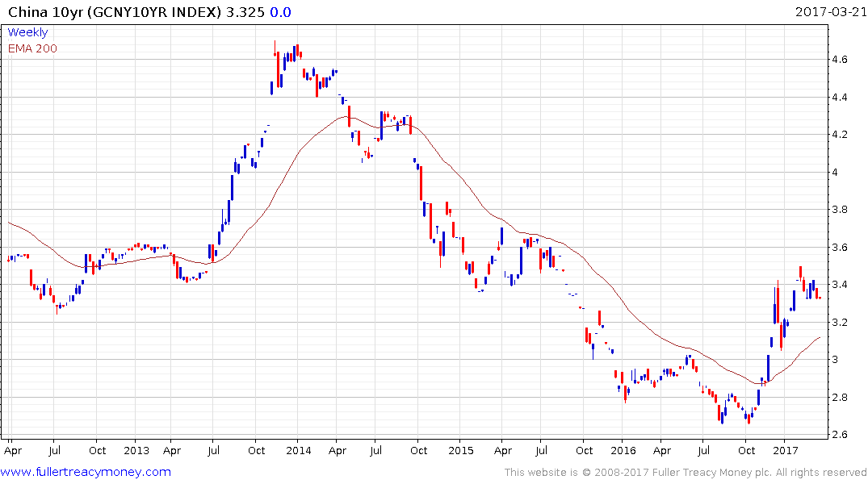Select the 4.4 y-axis label

pos(840,98)
